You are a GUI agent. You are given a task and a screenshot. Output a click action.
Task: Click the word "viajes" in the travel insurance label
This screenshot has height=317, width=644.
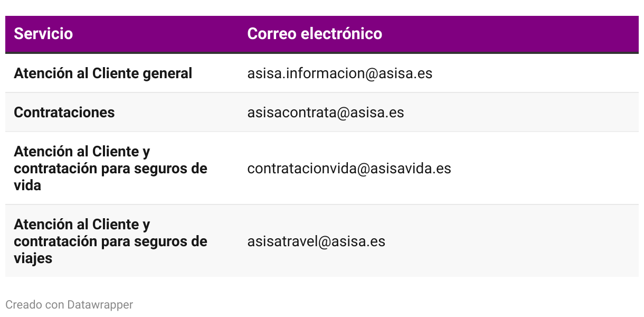coord(33,258)
